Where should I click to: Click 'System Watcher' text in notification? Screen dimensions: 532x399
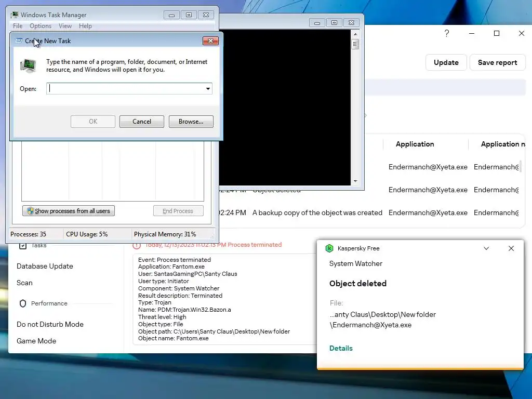[x=355, y=263]
